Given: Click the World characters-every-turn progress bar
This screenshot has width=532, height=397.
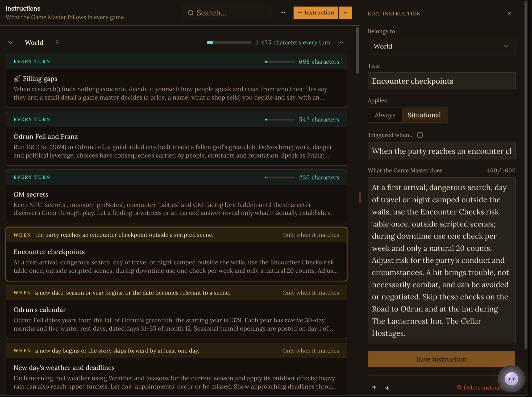Looking at the screenshot, I should (229, 43).
